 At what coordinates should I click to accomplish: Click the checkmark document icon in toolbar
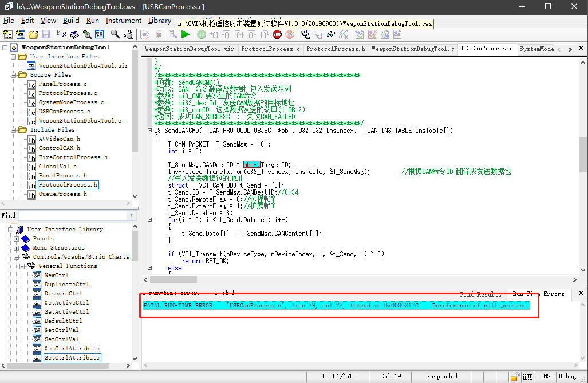359,34
